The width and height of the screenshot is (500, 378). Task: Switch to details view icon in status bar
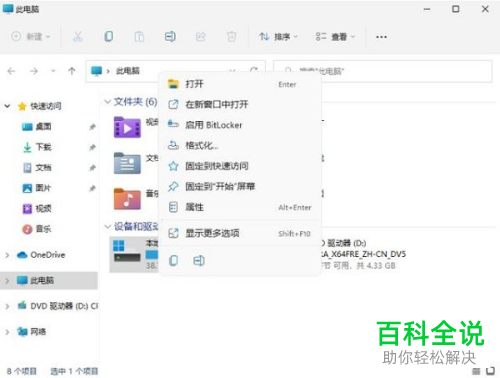click(x=476, y=371)
